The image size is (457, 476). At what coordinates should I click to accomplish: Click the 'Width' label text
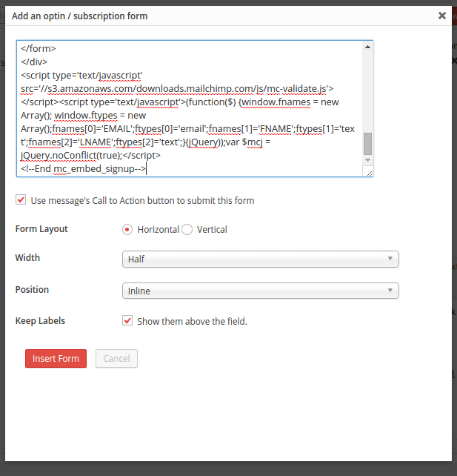click(27, 258)
